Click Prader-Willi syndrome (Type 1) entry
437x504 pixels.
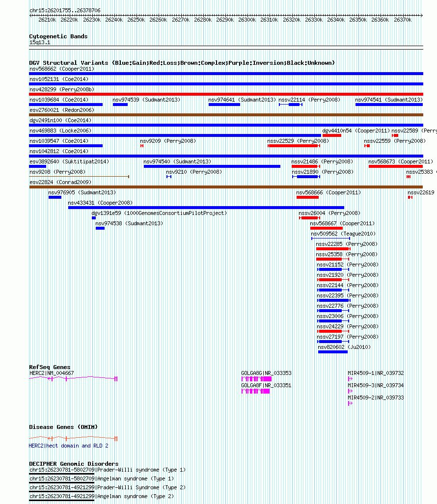coord(108,470)
